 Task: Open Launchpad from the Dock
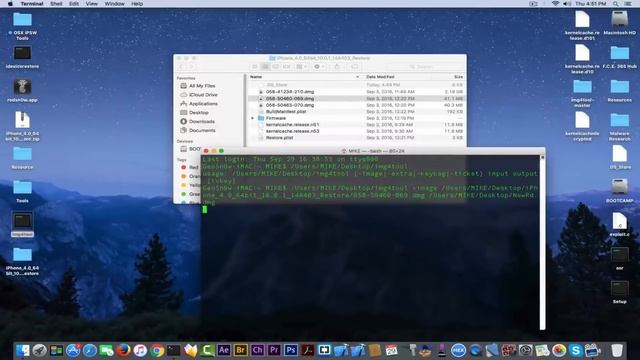(39, 350)
